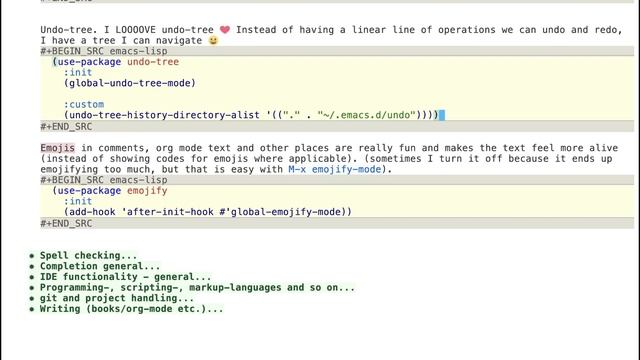The image size is (640, 360).
Task: Click the red heart emoji
Action: click(x=225, y=29)
